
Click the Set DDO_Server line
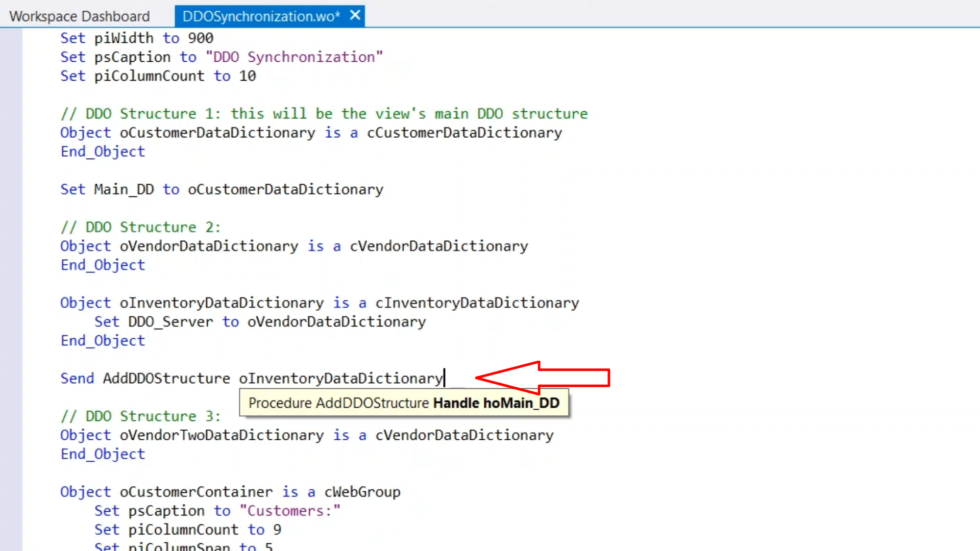(260, 322)
